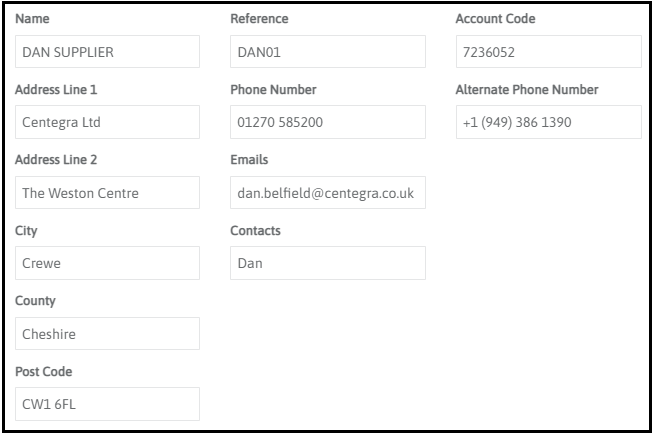Click the "County" label text
This screenshot has height=434, width=654.
35,301
